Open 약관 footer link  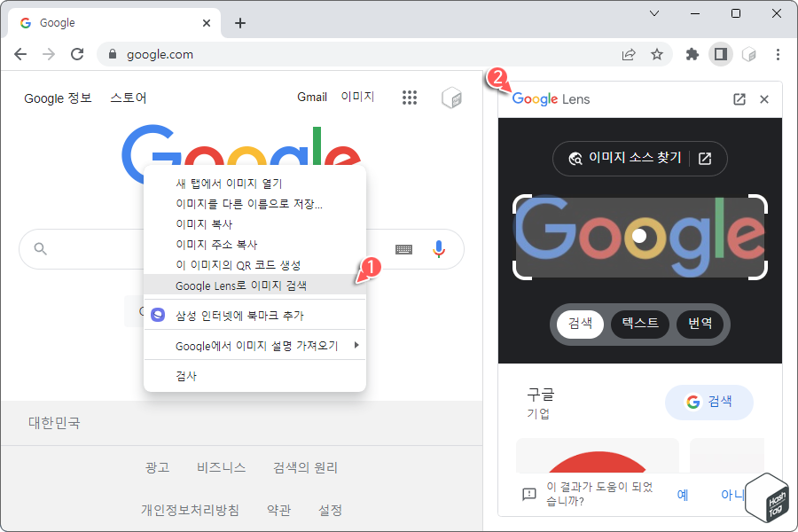tap(279, 510)
